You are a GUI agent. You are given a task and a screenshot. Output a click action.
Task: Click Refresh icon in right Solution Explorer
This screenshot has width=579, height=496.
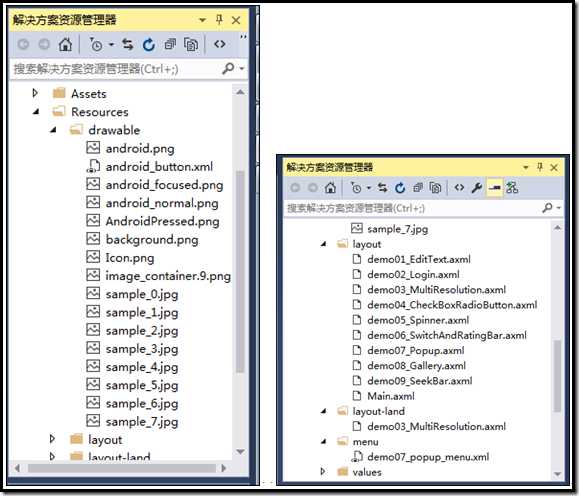pos(400,188)
